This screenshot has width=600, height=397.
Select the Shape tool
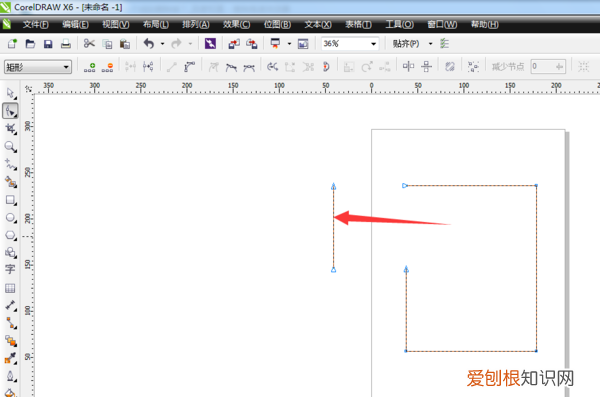[x=10, y=111]
